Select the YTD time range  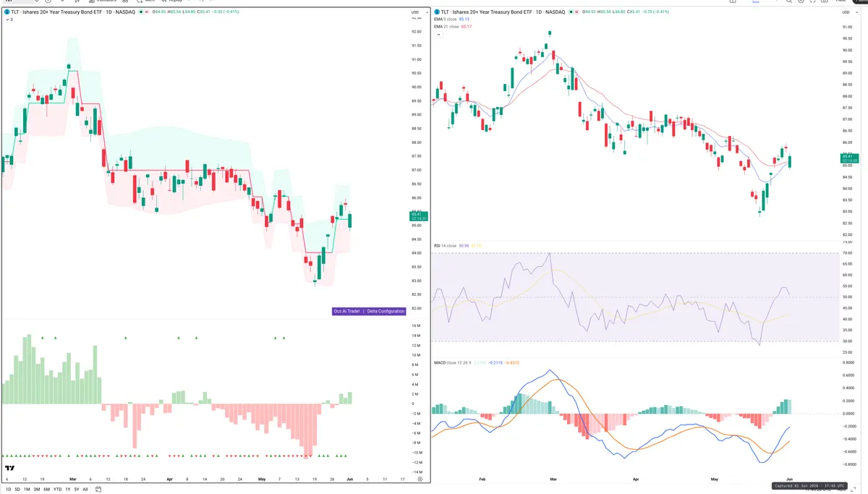click(57, 489)
